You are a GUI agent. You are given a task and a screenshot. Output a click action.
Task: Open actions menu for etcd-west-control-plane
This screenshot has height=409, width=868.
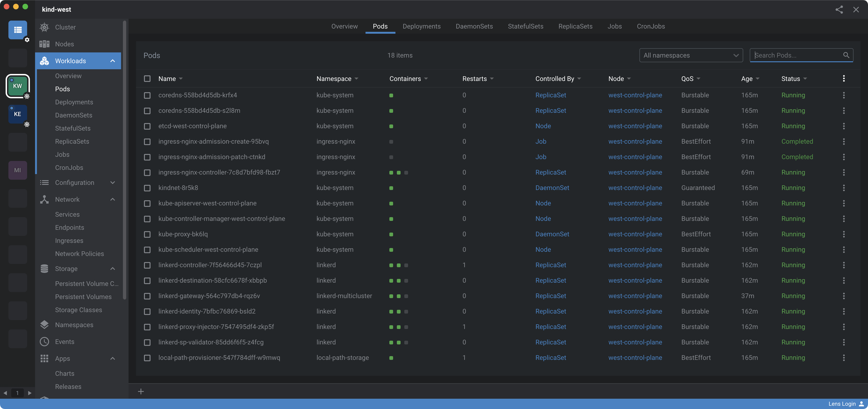pyautogui.click(x=844, y=126)
